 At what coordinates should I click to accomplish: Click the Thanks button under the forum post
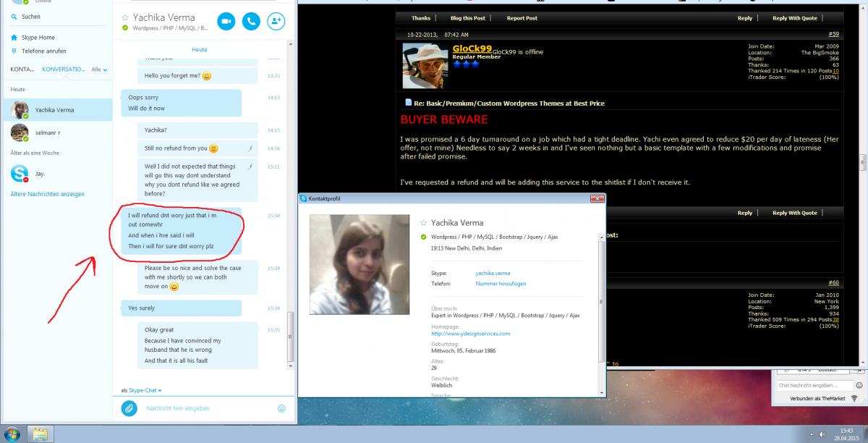pyautogui.click(x=421, y=18)
